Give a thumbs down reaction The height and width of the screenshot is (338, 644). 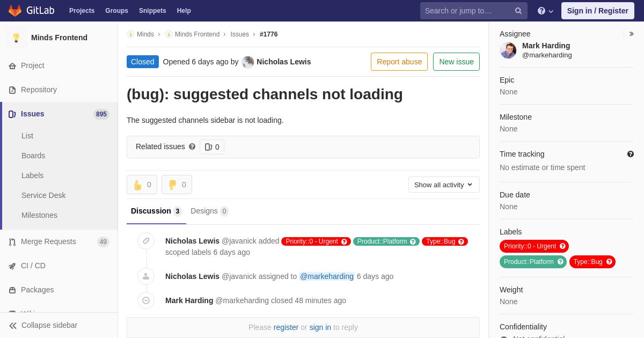click(177, 185)
